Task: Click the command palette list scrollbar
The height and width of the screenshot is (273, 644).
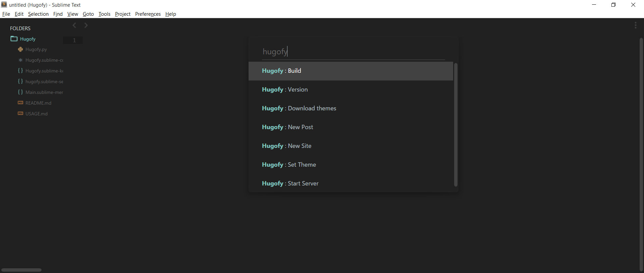Action: pyautogui.click(x=456, y=125)
